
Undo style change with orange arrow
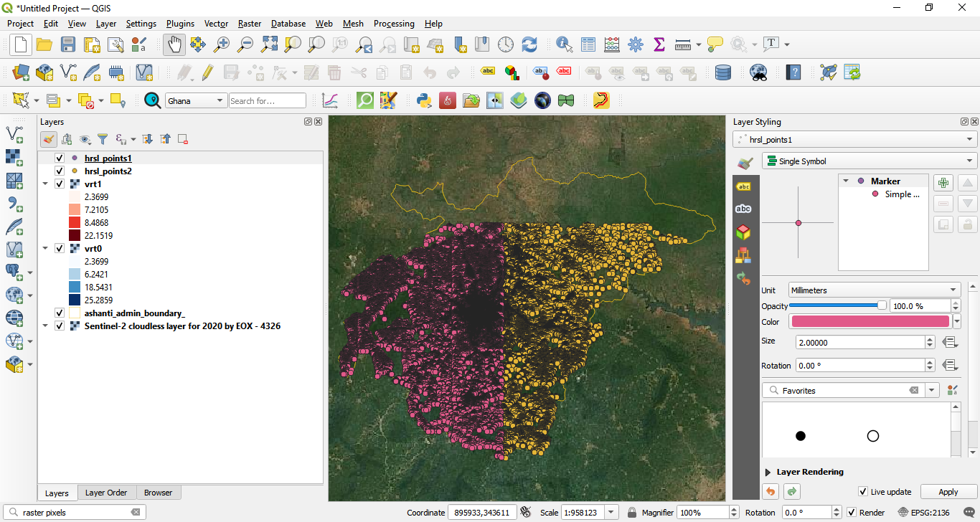pyautogui.click(x=771, y=491)
